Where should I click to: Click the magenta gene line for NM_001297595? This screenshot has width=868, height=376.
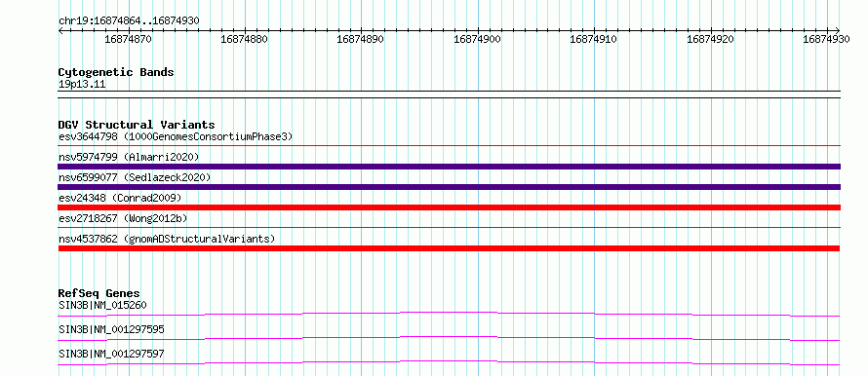449,337
